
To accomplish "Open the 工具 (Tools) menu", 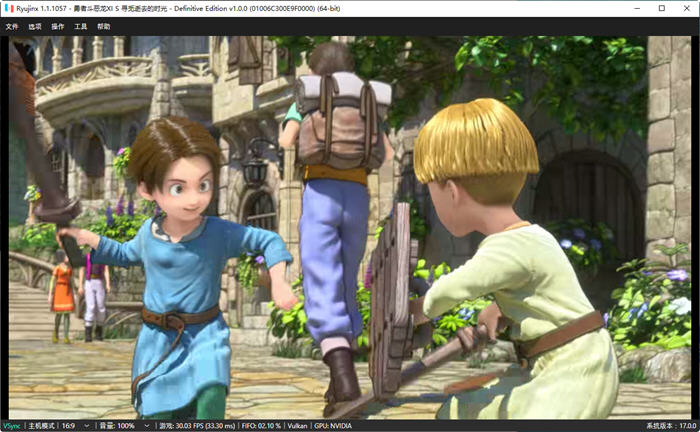I will click(80, 27).
